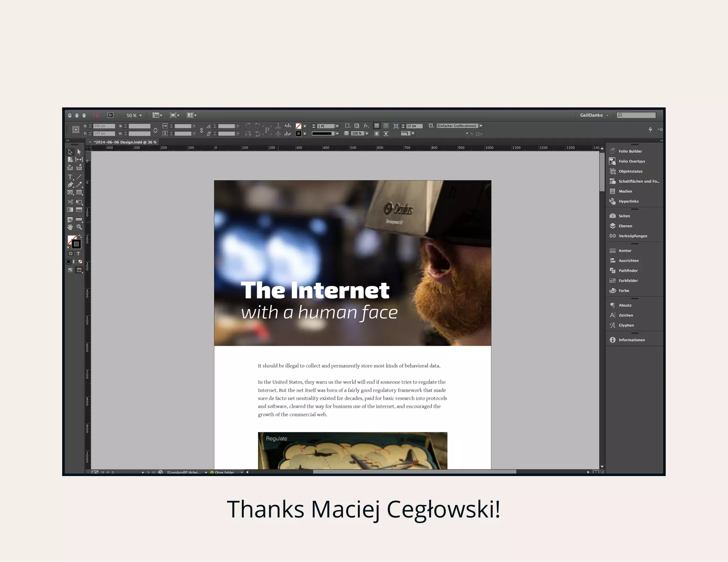
Task: Click the fx effects icon
Action: (366, 126)
